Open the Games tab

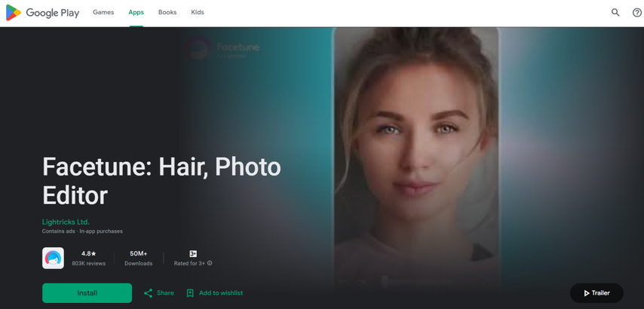pyautogui.click(x=103, y=12)
